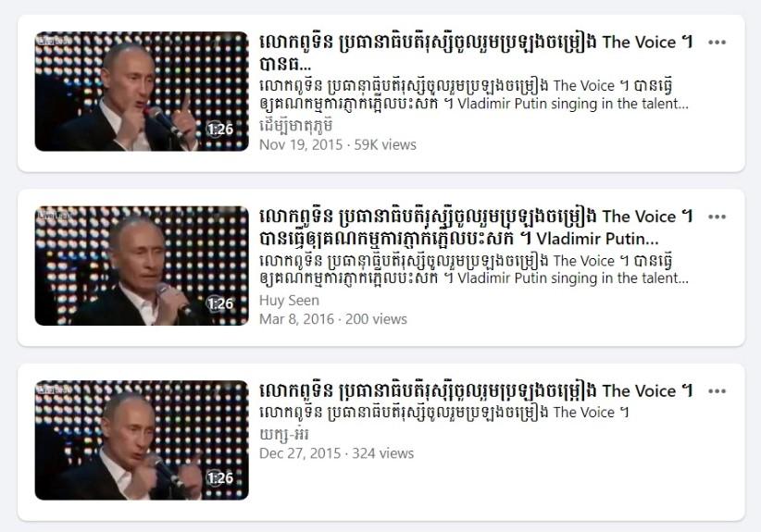
Task: Click the first video's description snippet
Action: pos(474,94)
